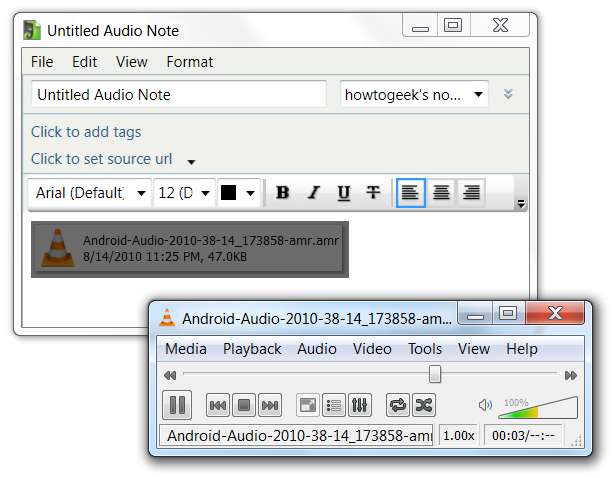Center align the note text

point(441,192)
